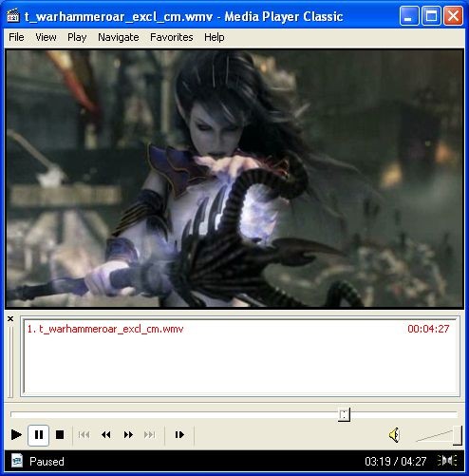Maximize the Media Player Classic window
Viewport: 469px width, 476px height.
[431, 15]
